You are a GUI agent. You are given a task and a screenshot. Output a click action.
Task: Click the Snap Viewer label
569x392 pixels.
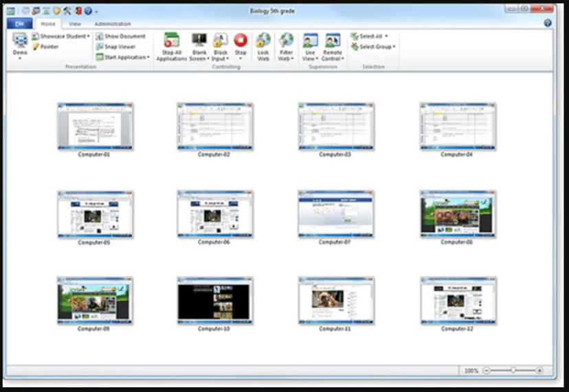[120, 47]
